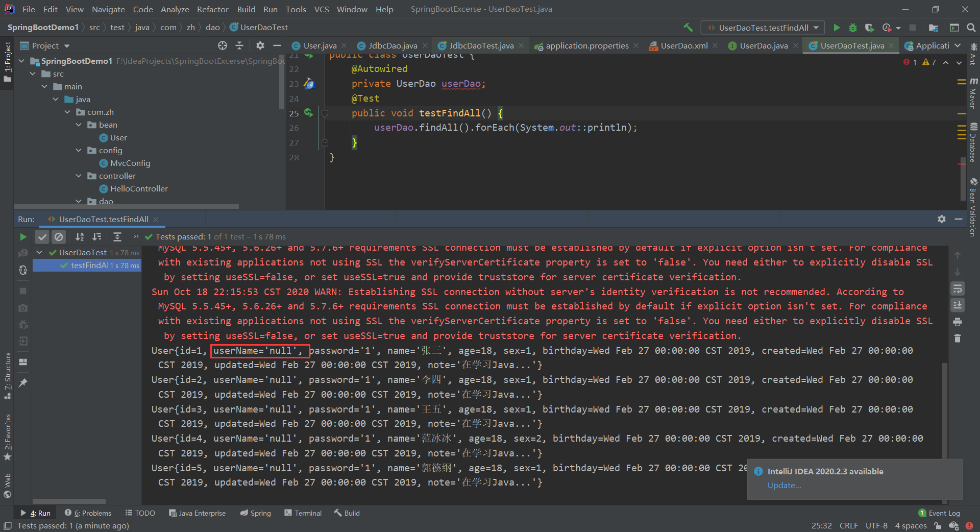Click Update link in IDEA notification

click(x=784, y=485)
